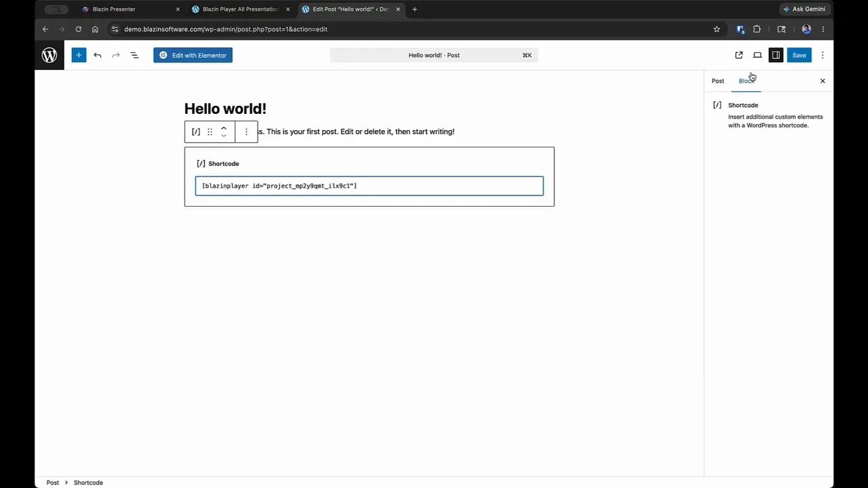868x488 pixels.
Task: Click Ask Gemini button
Action: pos(804,9)
